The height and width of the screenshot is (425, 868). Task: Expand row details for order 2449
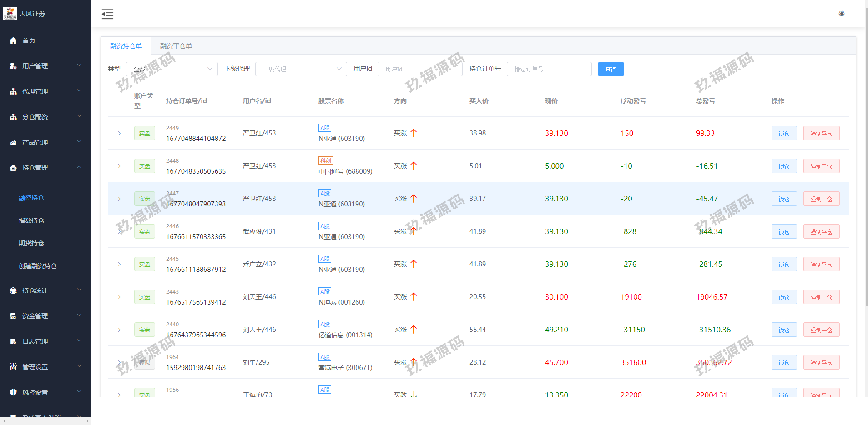(119, 133)
